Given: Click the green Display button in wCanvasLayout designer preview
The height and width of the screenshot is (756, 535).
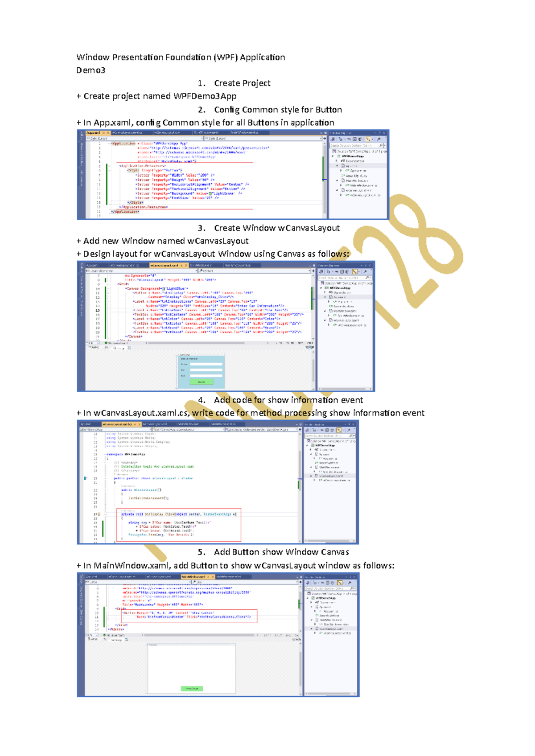Looking at the screenshot, I should click(x=202, y=382).
